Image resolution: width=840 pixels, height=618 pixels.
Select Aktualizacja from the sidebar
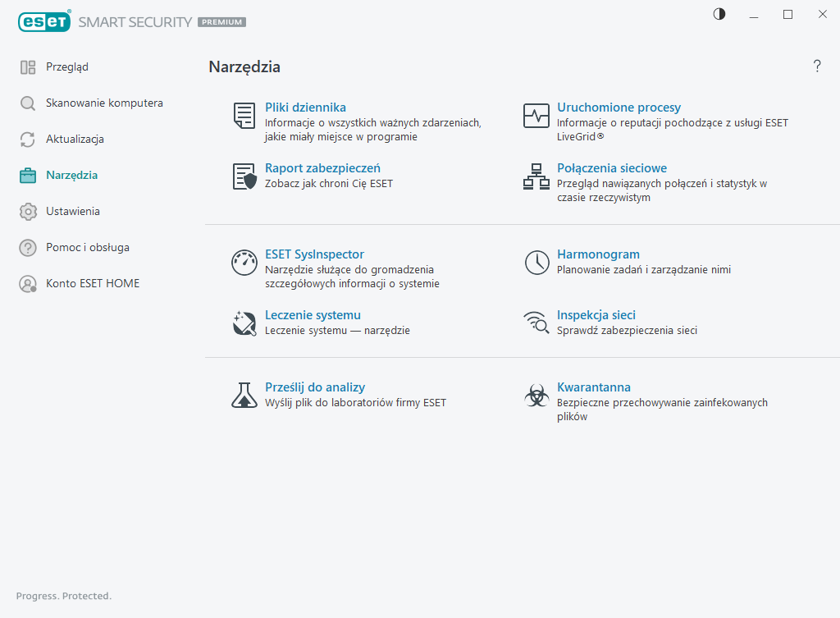75,140
